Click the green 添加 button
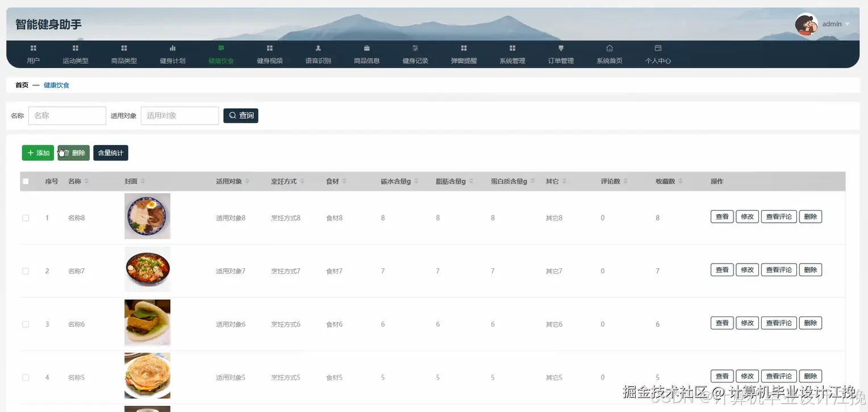The height and width of the screenshot is (412, 868). [x=38, y=153]
